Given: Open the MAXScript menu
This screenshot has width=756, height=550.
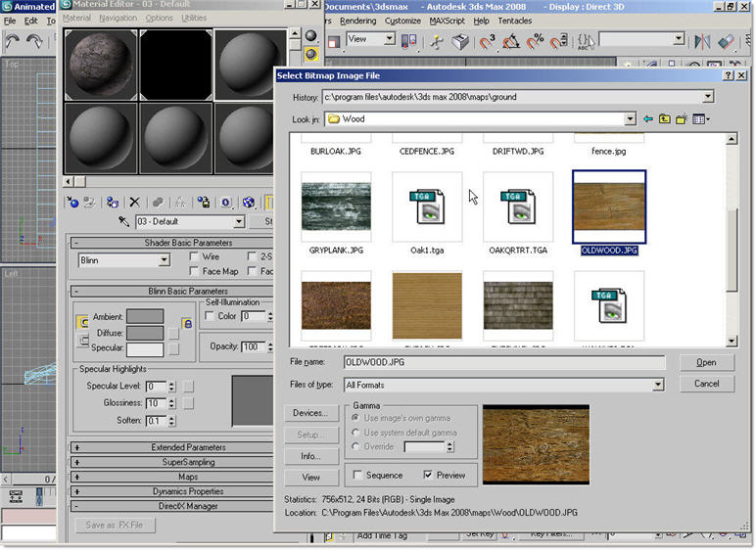Looking at the screenshot, I should pos(448,21).
